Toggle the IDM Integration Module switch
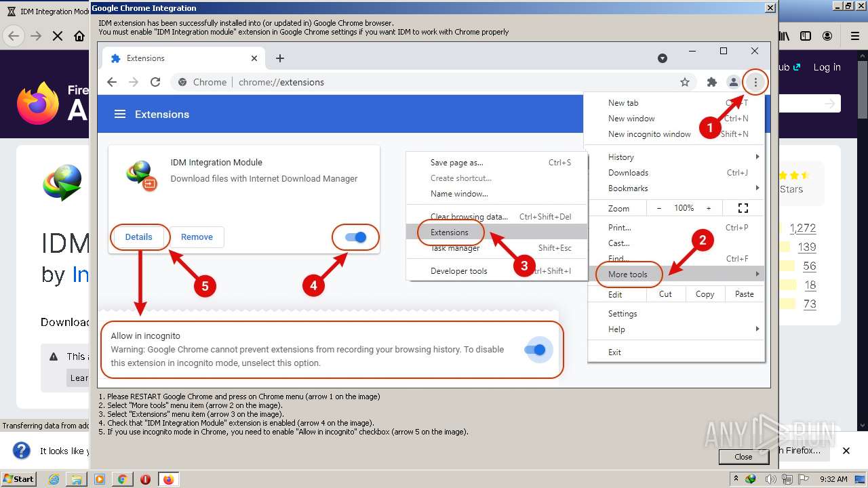 click(355, 237)
